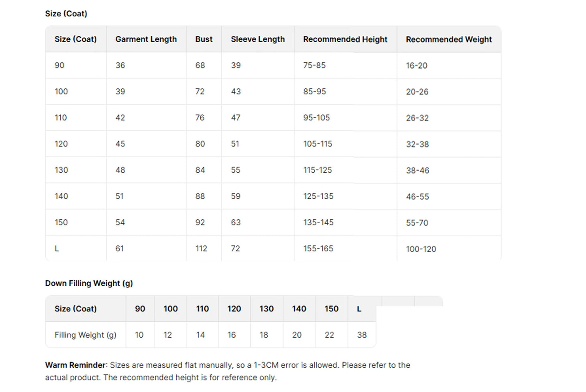Click recommended weight 100-120 cell
586x392 pixels.
[421, 249]
